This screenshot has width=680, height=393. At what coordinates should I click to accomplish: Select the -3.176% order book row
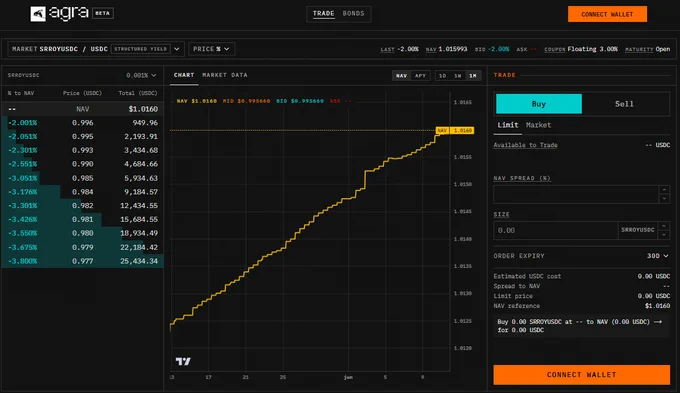tap(82, 192)
